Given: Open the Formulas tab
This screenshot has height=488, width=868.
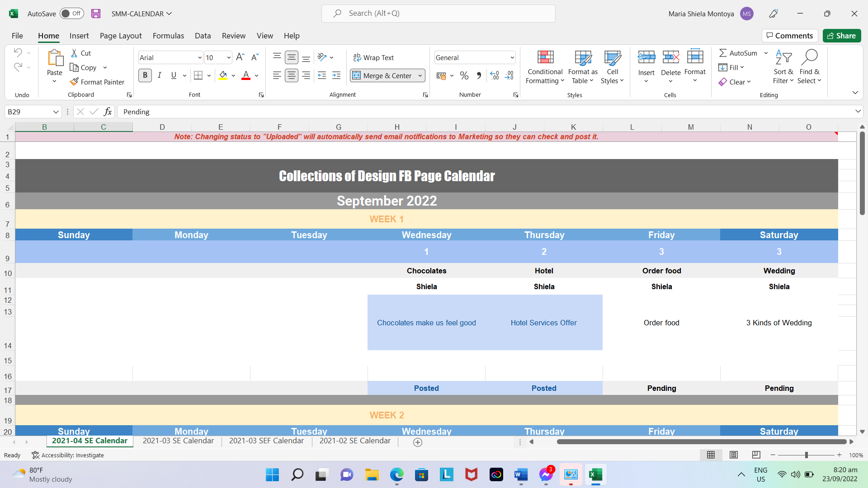Looking at the screenshot, I should (x=168, y=36).
